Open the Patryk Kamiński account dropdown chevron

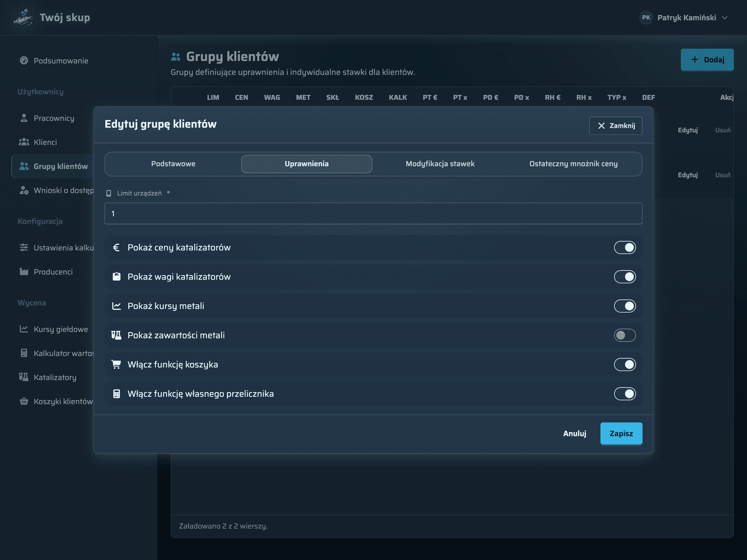pyautogui.click(x=724, y=18)
